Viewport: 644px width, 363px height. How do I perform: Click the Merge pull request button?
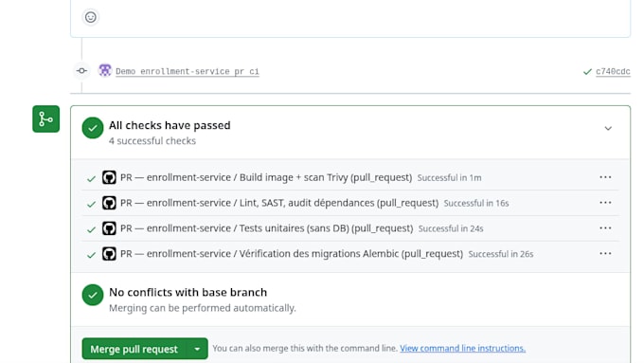(x=134, y=349)
